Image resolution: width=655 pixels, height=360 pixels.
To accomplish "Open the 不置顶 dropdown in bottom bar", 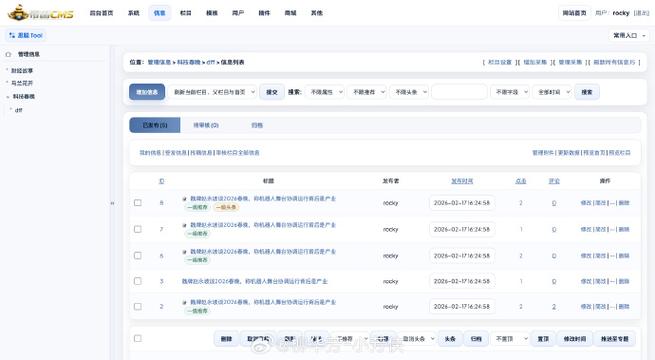I will (x=510, y=339).
